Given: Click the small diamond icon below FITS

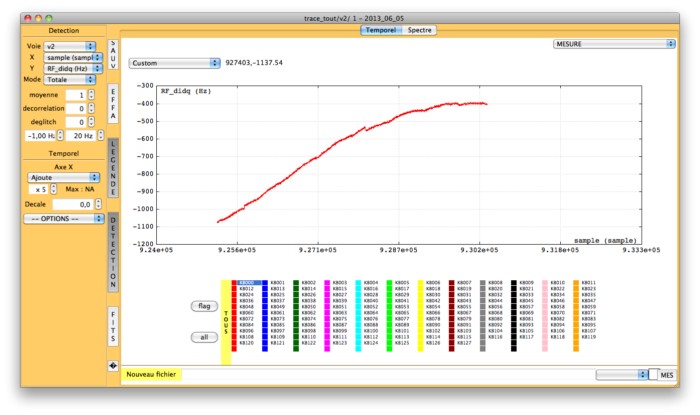Looking at the screenshot, I should (113, 365).
